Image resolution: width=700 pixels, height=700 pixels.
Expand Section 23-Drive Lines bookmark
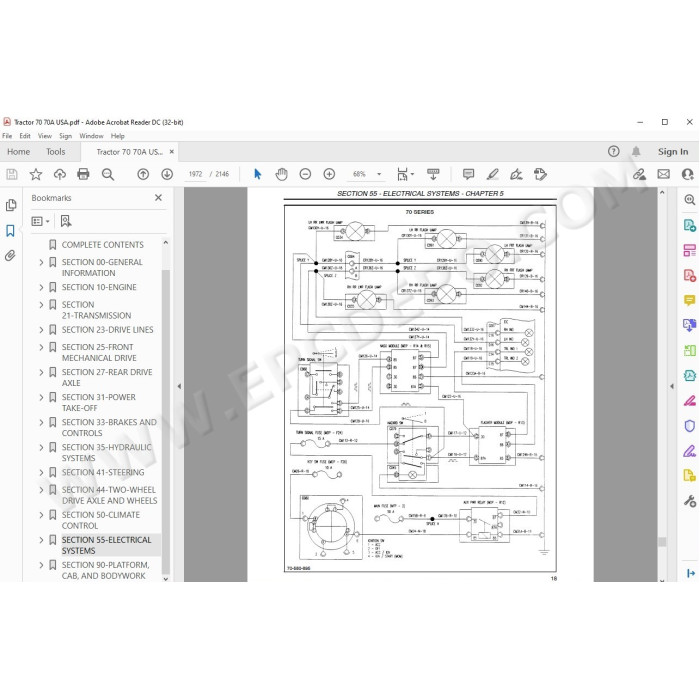coord(41,330)
